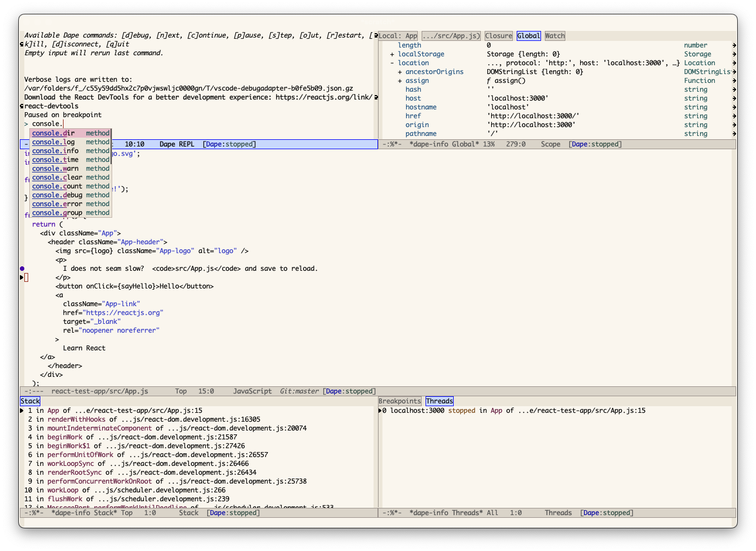756x551 pixels.
Task: Click Dape:stopped in the Global scope mode line
Action: click(595, 144)
